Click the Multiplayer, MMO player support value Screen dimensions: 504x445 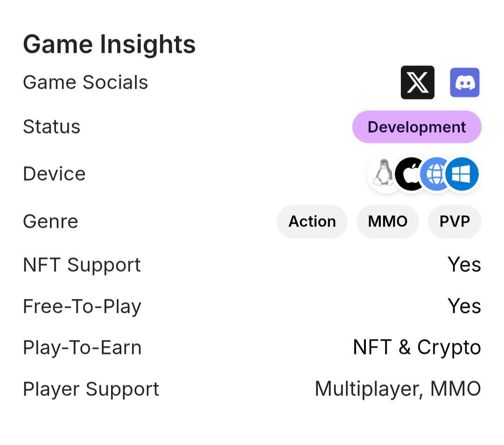[x=398, y=388]
